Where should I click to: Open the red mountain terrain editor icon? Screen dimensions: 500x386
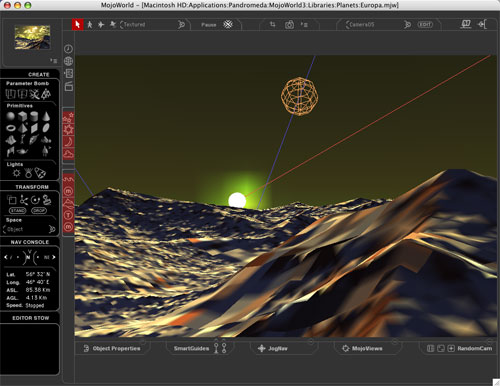click(68, 203)
